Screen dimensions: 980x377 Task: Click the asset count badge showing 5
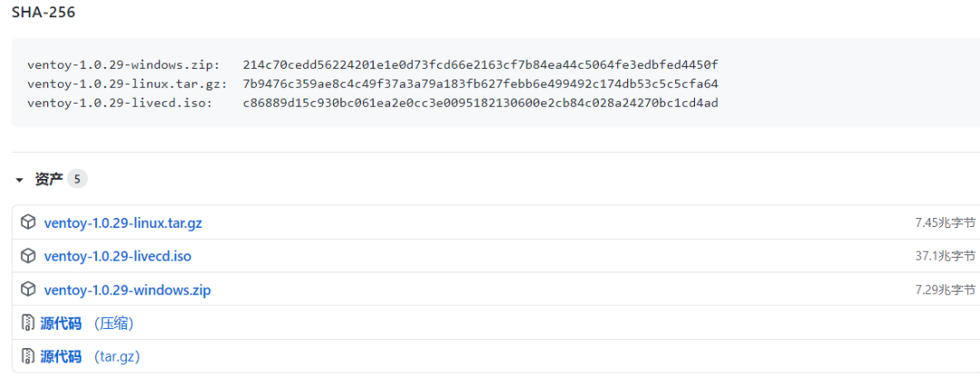click(77, 180)
